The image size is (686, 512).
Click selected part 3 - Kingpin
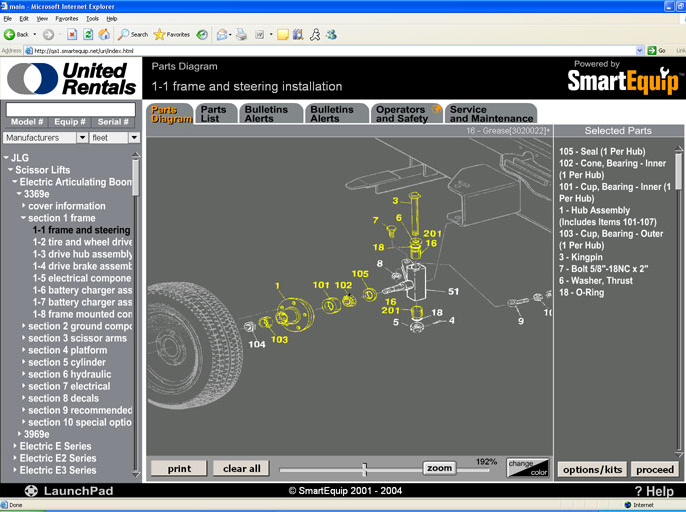point(581,257)
